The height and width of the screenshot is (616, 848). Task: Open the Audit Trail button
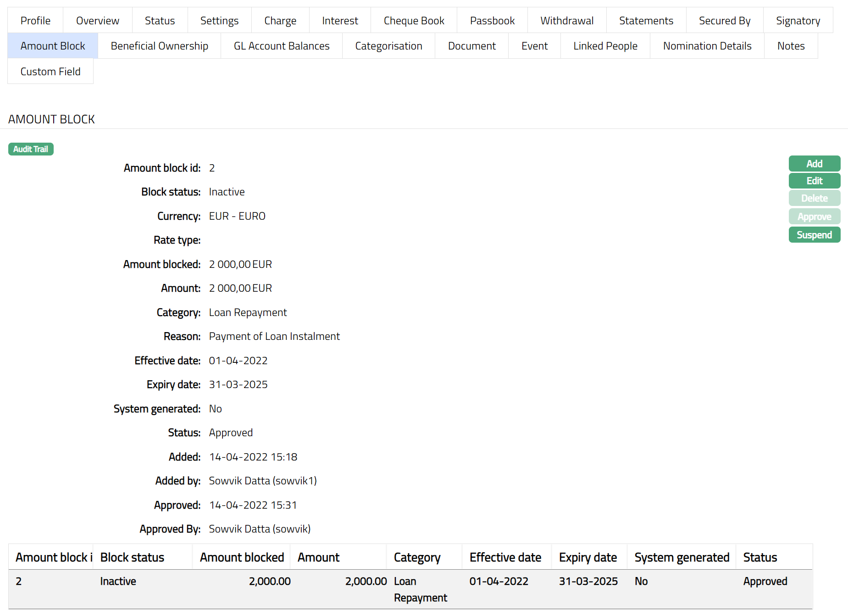pyautogui.click(x=31, y=149)
